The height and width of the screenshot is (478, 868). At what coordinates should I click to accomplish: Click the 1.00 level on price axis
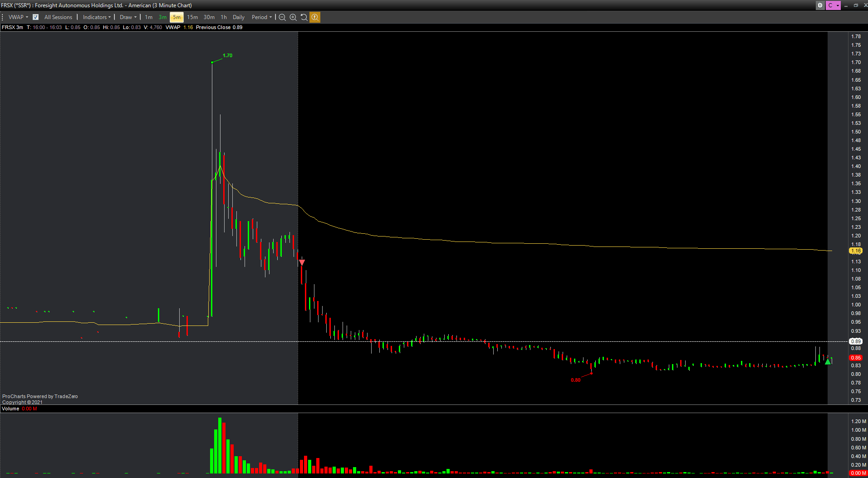point(856,305)
